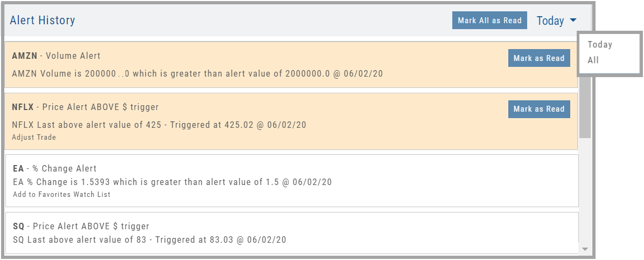Open the Adjust Trade note on NFLX alert
644x260 pixels.
pos(34,138)
